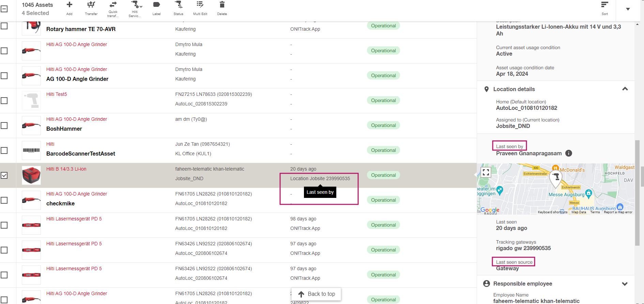This screenshot has height=304, width=644.
Task: Expand the Responsible employee section
Action: click(x=625, y=284)
